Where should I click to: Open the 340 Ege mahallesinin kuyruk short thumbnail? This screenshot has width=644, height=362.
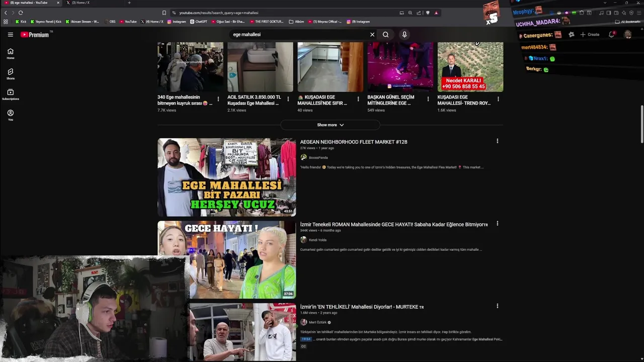point(190,67)
